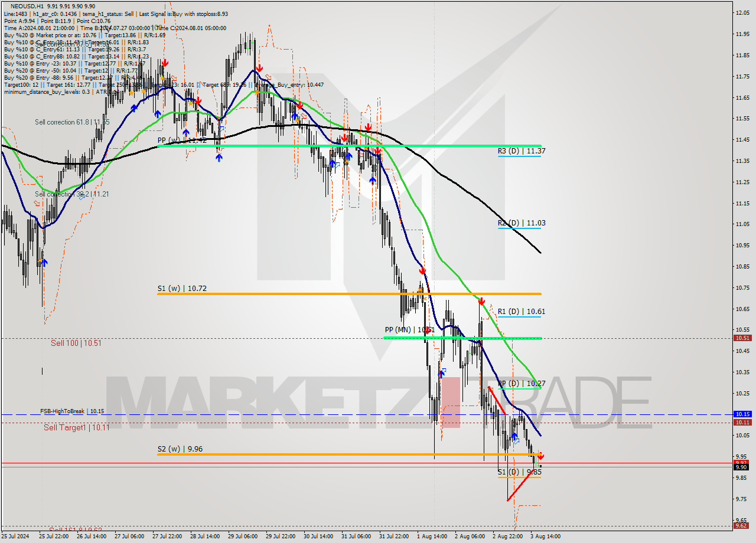Screen dimensions: 756x543
Task: Select the PP (w) | 11.42 label
Action: [x=182, y=140]
